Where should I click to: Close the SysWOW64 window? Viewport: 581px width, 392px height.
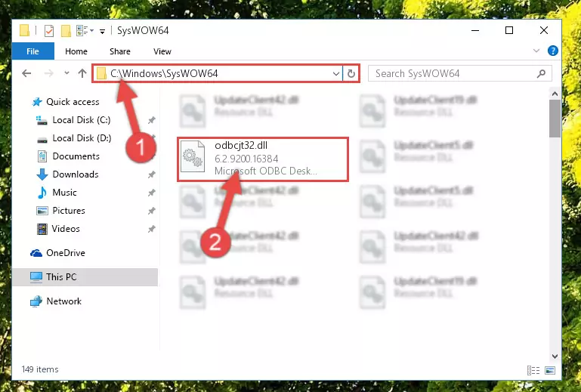click(x=543, y=30)
